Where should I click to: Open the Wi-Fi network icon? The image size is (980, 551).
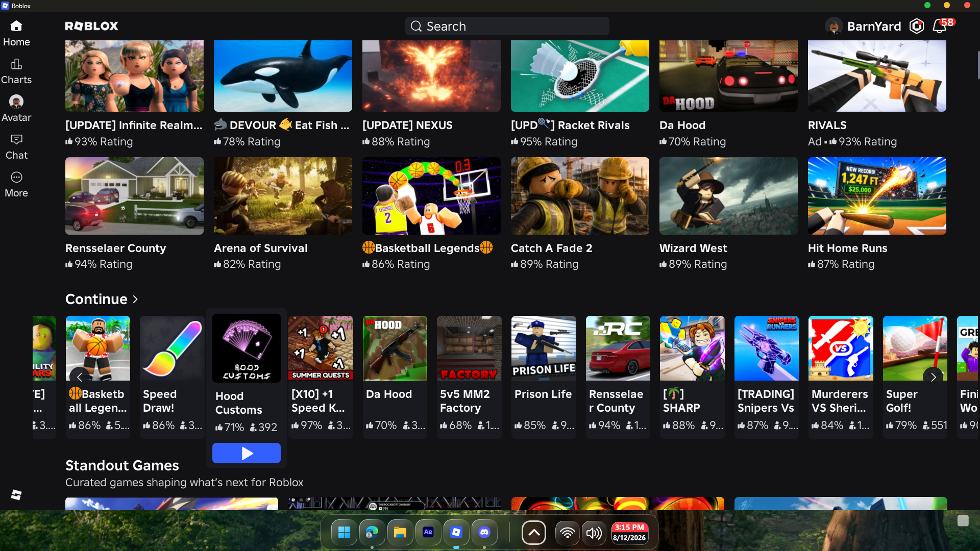click(x=567, y=533)
